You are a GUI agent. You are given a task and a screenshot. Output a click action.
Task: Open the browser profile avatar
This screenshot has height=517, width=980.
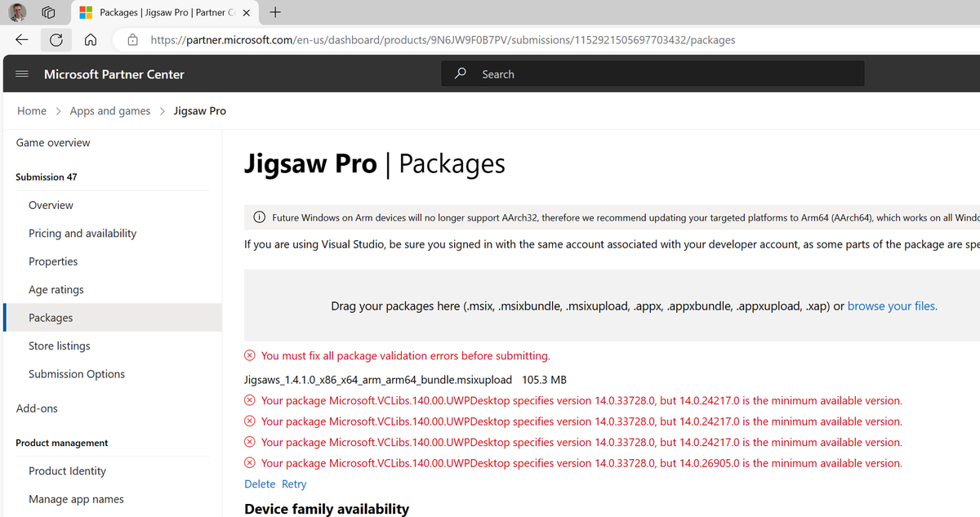tap(18, 12)
